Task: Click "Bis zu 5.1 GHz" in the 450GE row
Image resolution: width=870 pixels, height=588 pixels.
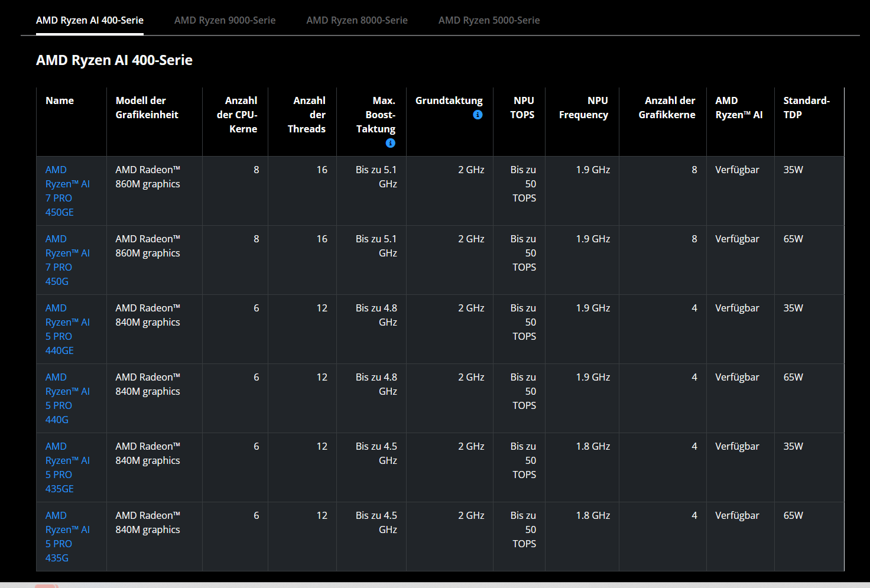Action: 376,177
